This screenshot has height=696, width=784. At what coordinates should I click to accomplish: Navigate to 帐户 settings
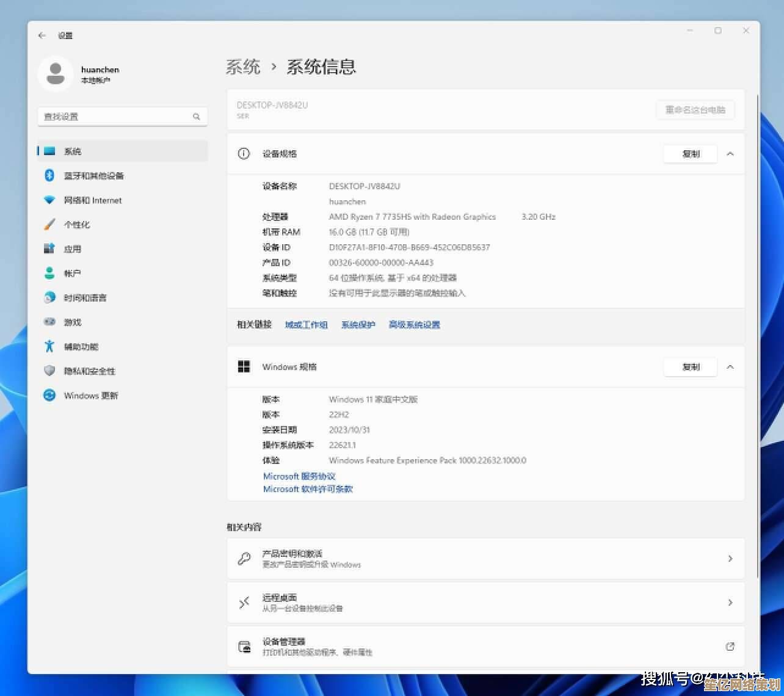click(x=123, y=273)
